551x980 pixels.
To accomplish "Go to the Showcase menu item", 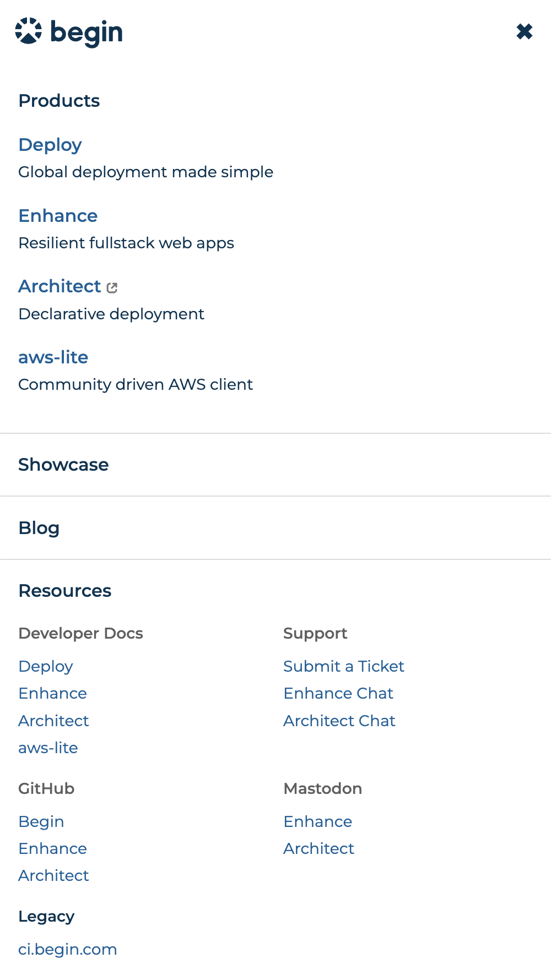I will tap(64, 465).
